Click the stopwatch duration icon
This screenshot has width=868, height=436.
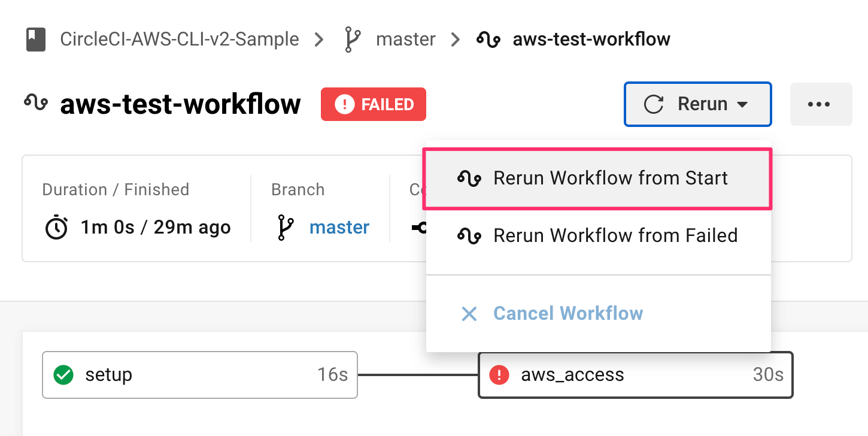click(x=56, y=228)
